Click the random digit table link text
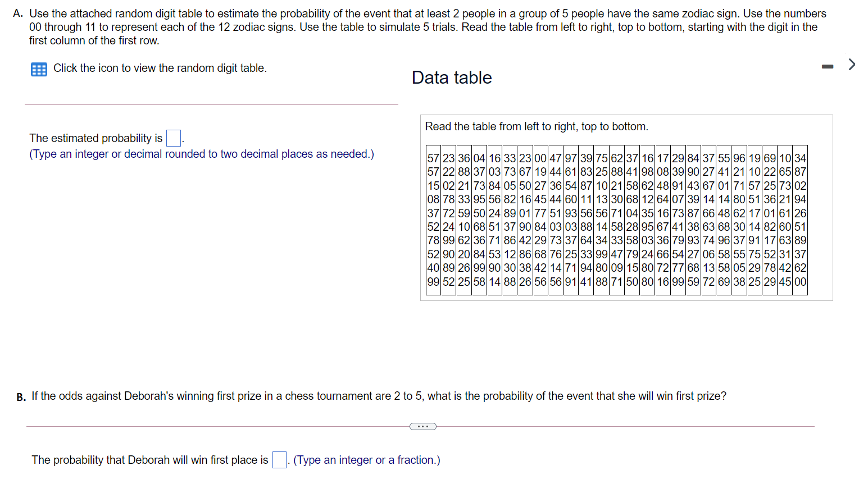Viewport: 868px width, 502px height. (x=160, y=68)
